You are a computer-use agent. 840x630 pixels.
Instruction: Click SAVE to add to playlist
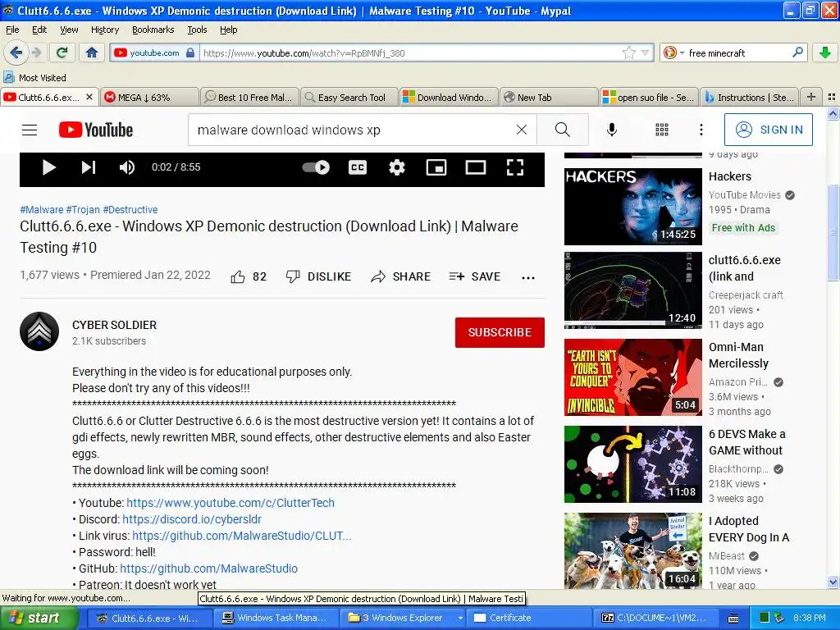tap(475, 276)
